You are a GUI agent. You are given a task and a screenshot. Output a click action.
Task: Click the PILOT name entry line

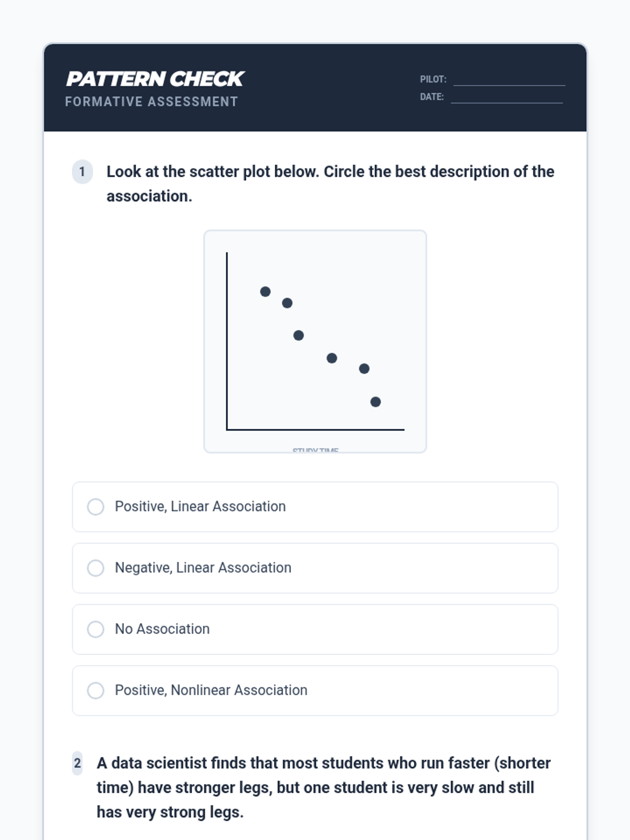[x=509, y=80]
